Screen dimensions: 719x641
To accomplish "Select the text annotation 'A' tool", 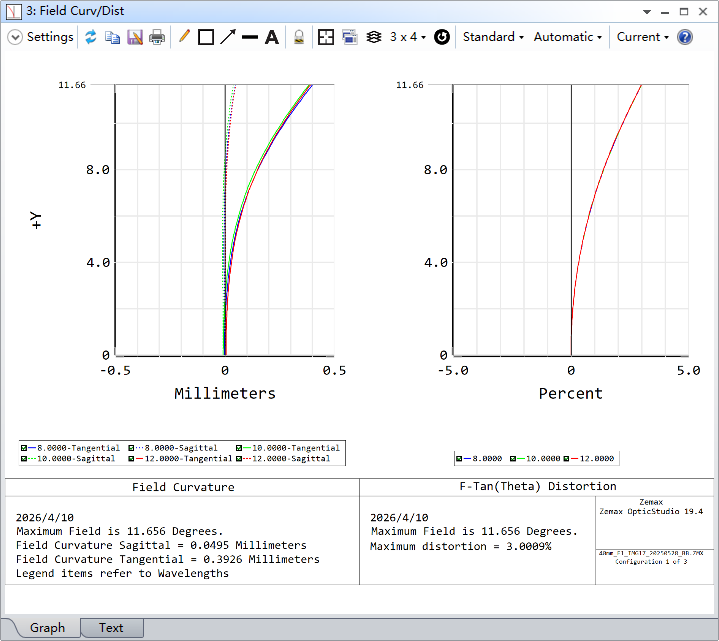I will pyautogui.click(x=271, y=37).
